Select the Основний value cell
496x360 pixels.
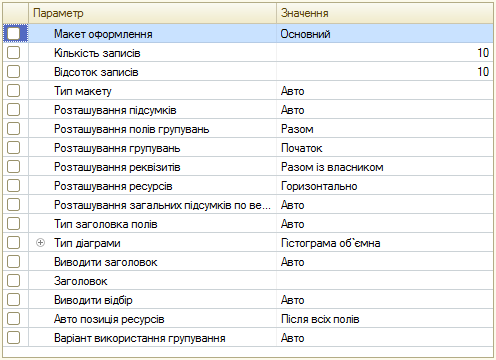(385, 34)
